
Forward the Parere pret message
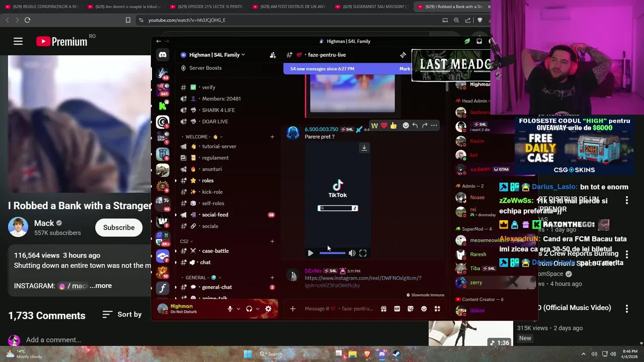[425, 126]
